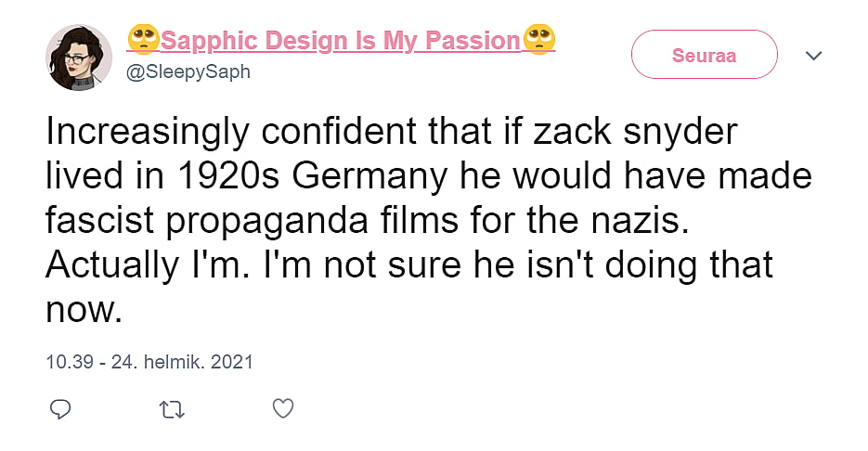
Task: Click the date 24. helmik. 2021
Action: tap(182, 361)
